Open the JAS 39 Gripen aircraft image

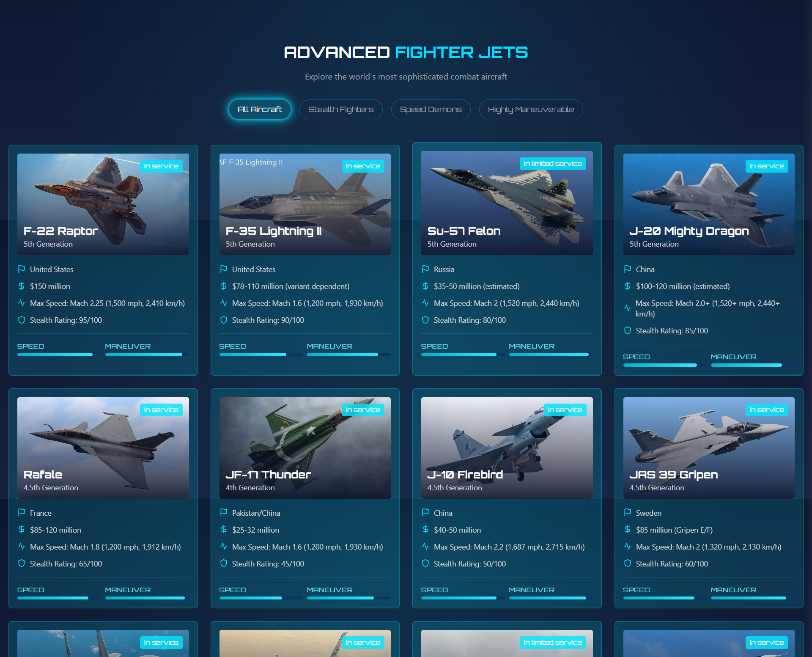709,448
